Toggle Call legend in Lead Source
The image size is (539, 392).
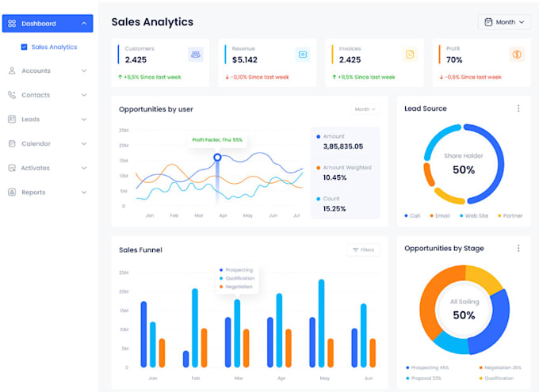coord(412,215)
